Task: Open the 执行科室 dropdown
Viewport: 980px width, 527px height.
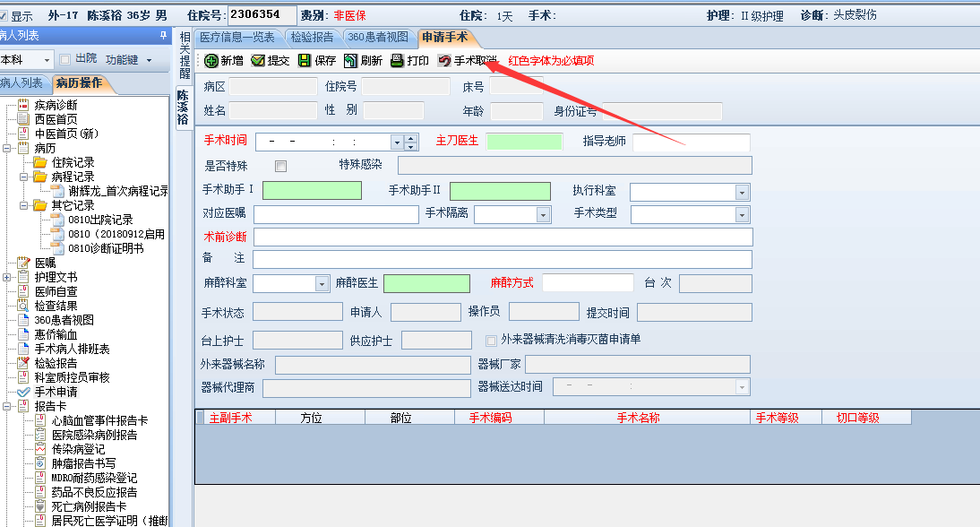Action: pos(742,193)
